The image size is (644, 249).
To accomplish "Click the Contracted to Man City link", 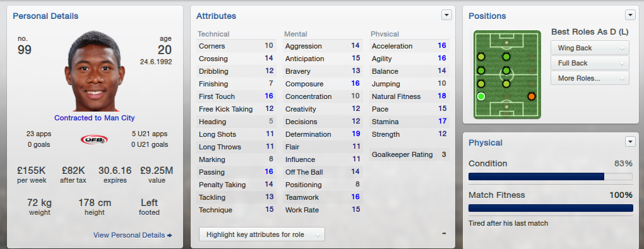I will pos(95,118).
